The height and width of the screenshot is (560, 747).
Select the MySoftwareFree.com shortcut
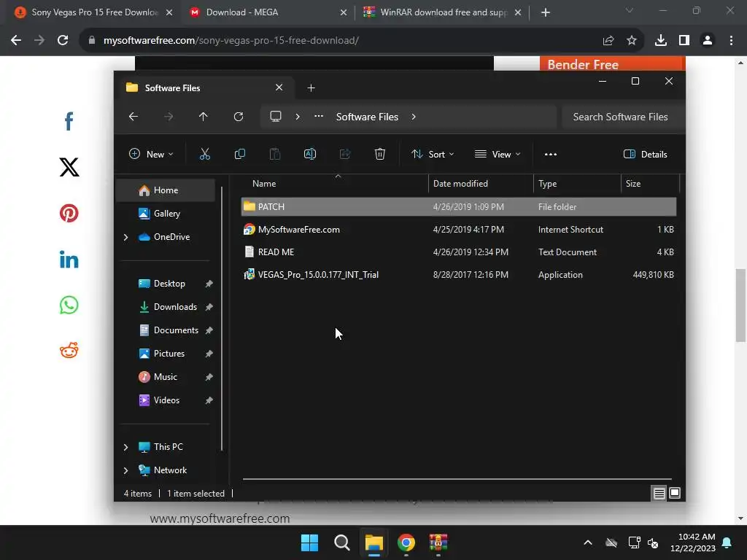(458, 230)
